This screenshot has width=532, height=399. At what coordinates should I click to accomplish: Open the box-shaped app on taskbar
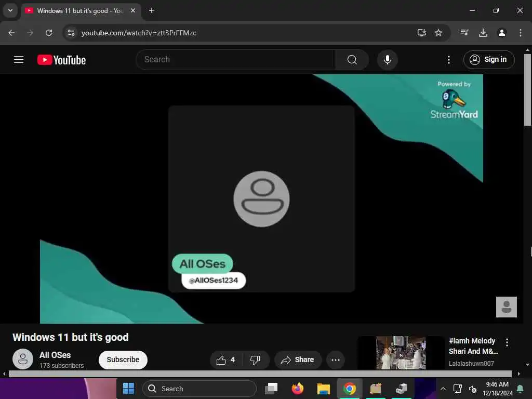click(376, 389)
